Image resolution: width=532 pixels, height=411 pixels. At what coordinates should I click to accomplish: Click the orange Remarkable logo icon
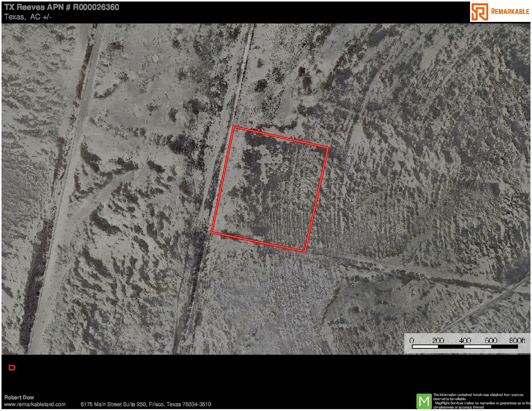pyautogui.click(x=479, y=12)
